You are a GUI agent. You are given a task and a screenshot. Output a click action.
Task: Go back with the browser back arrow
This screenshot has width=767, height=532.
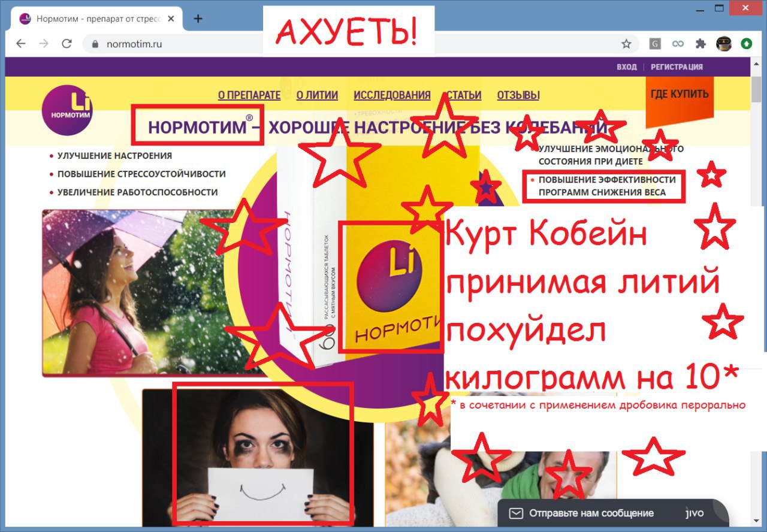coord(21,44)
